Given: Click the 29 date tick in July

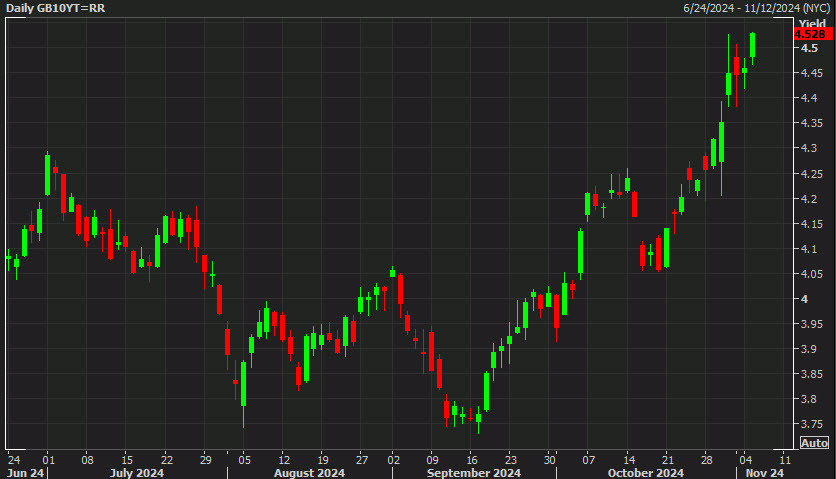Looking at the screenshot, I should click(x=206, y=460).
